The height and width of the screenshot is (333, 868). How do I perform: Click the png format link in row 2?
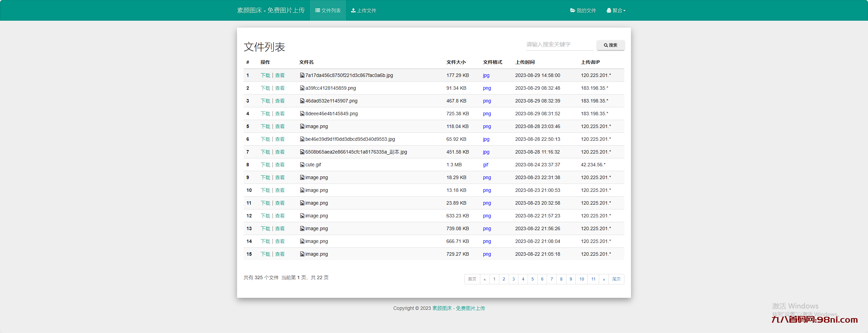pyautogui.click(x=487, y=88)
